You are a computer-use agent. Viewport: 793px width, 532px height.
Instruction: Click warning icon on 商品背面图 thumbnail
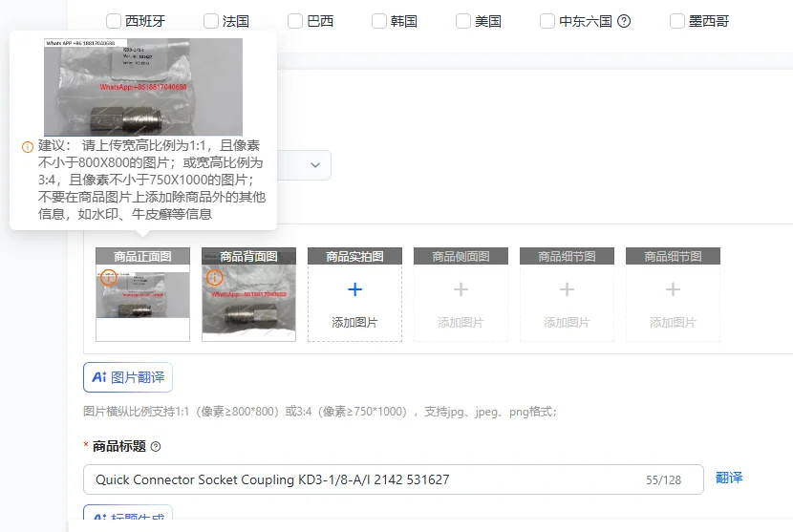215,277
